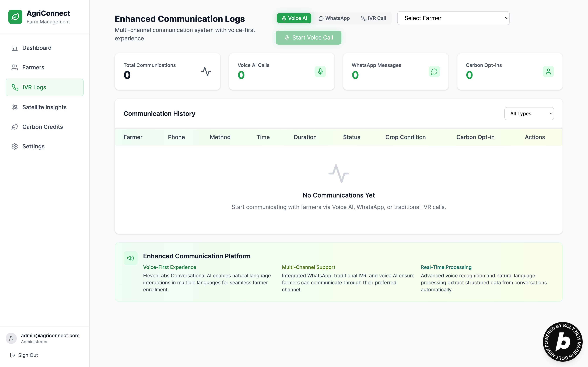588x367 pixels.
Task: Switch to WhatsApp channel toggle
Action: coord(334,18)
